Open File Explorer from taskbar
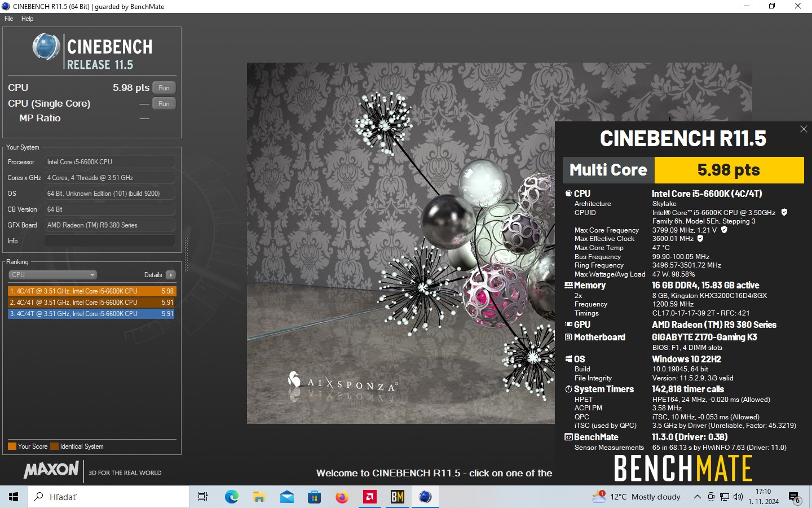 pyautogui.click(x=259, y=497)
